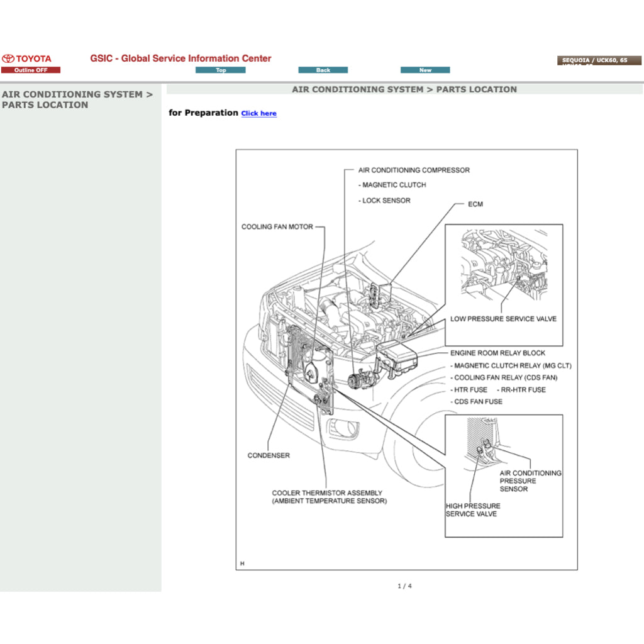Click the 1 / 4 page indicator
The height and width of the screenshot is (644, 644).
(x=406, y=585)
